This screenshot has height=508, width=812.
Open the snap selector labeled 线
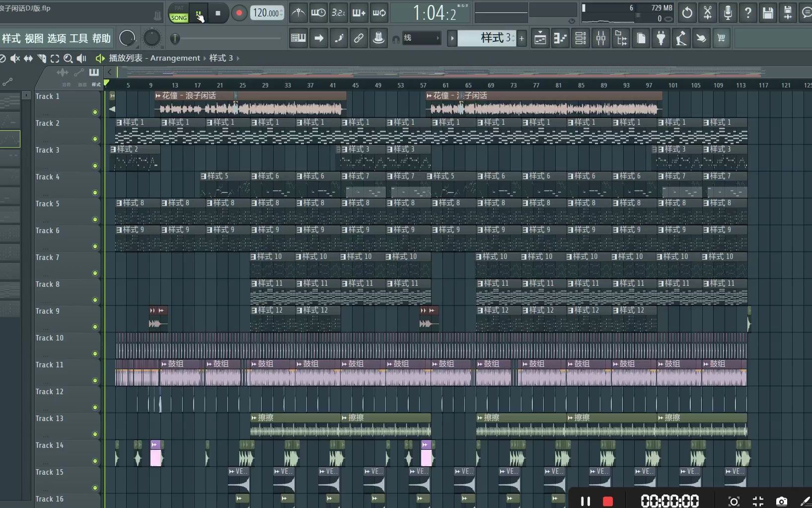tap(421, 38)
